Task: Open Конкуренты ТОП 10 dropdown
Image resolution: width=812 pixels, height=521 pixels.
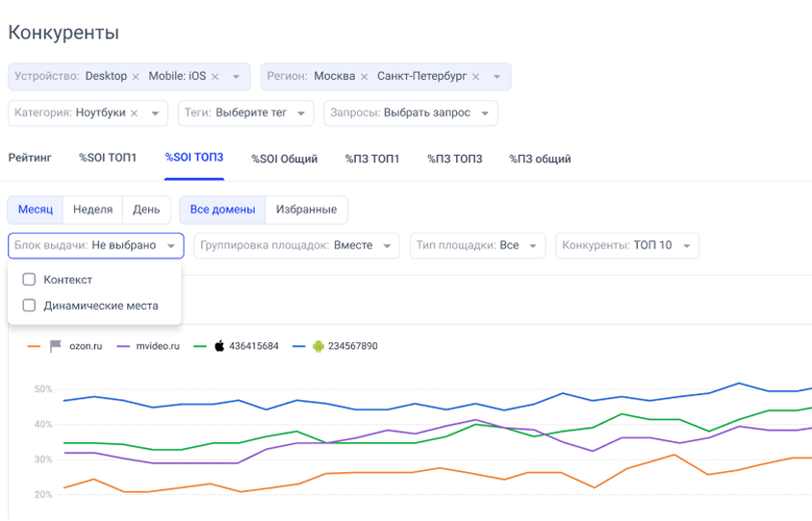Action: 626,246
